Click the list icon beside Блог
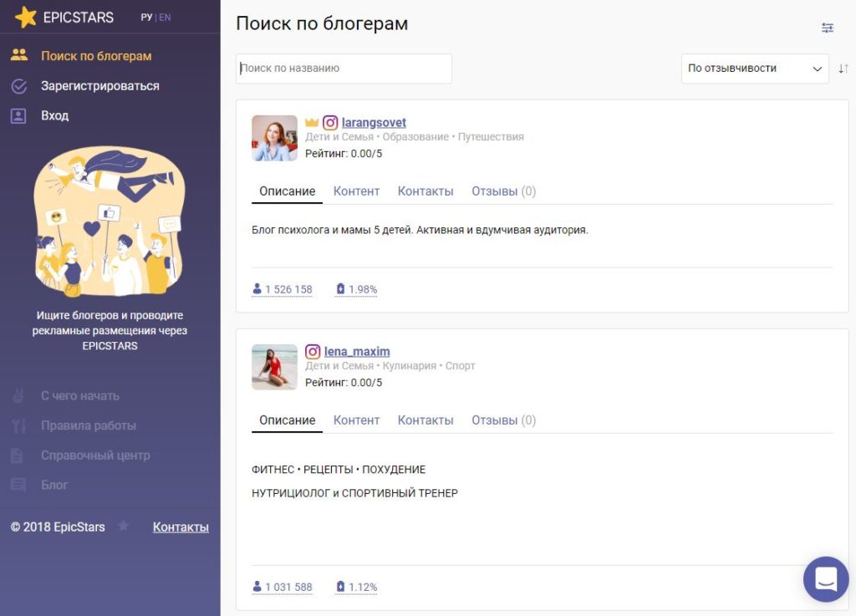 coord(18,485)
